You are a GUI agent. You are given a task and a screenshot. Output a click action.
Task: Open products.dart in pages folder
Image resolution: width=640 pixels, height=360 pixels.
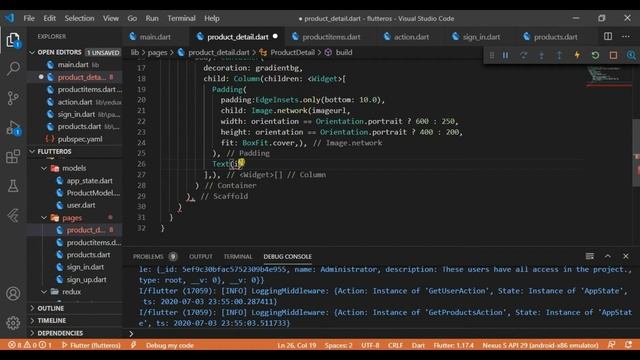pos(89,255)
